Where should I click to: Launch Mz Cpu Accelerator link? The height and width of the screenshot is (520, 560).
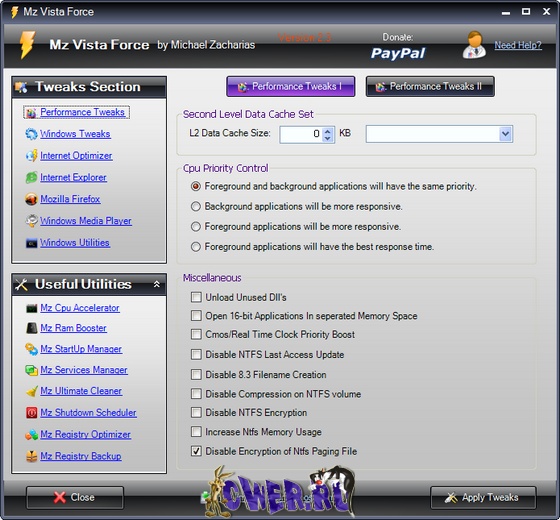pos(80,308)
